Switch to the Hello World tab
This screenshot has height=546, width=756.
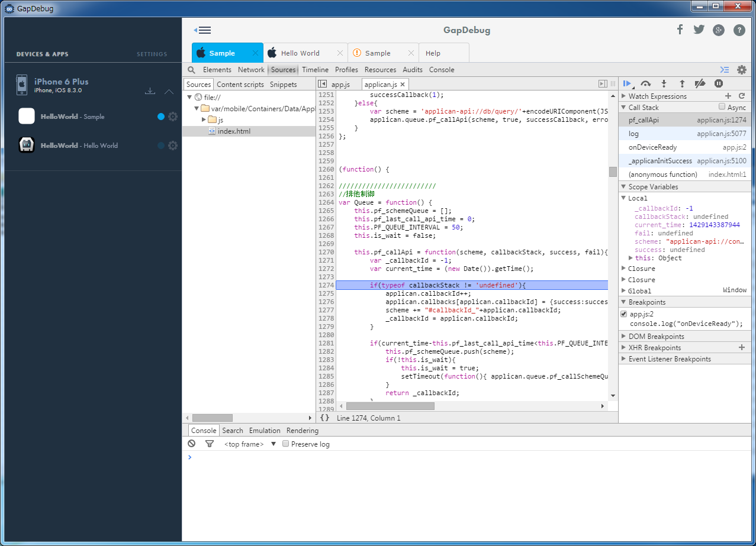pyautogui.click(x=300, y=53)
